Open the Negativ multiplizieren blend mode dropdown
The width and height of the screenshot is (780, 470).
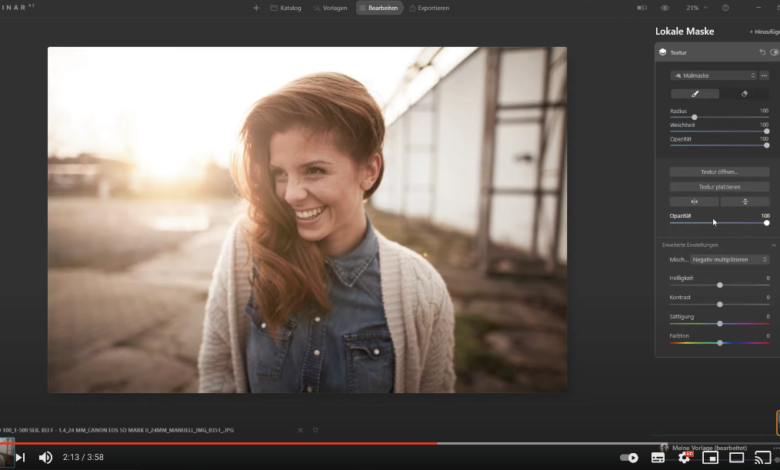coord(730,259)
